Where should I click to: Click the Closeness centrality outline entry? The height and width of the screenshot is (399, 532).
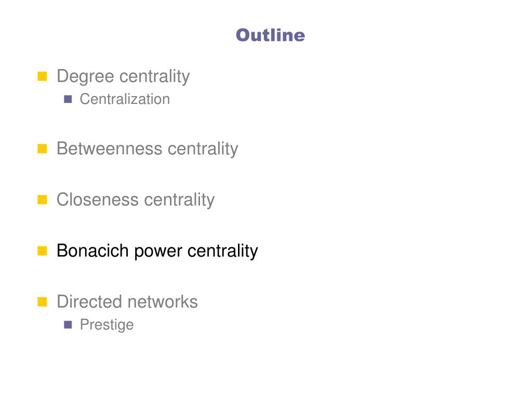point(136,199)
